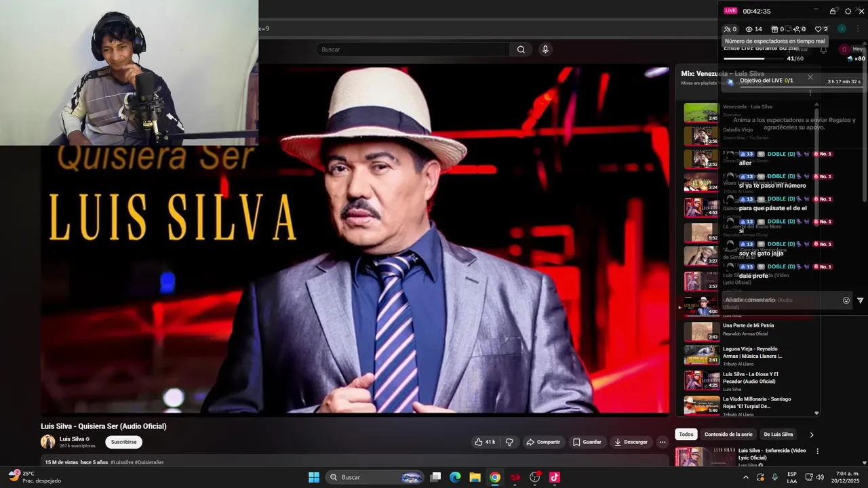Click the dislike thumbs down button

[x=509, y=442]
